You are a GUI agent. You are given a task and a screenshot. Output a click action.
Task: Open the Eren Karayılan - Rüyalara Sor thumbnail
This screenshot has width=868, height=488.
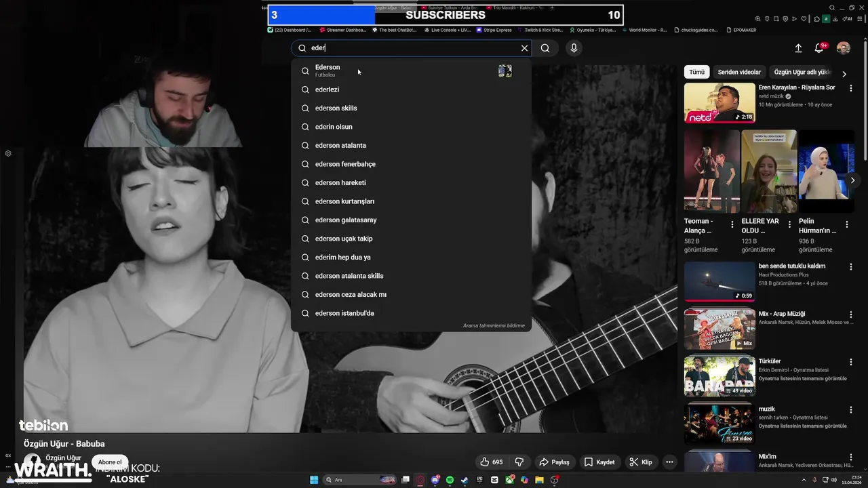click(719, 103)
